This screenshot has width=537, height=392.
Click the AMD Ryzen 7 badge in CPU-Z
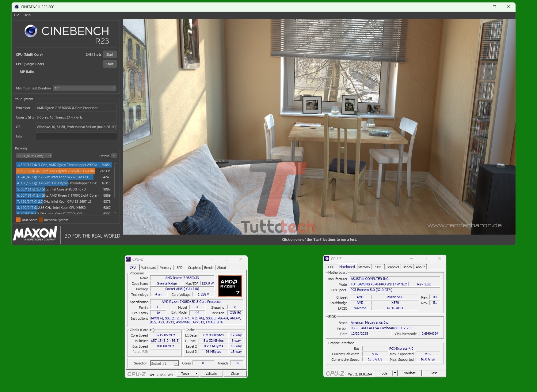[229, 286]
